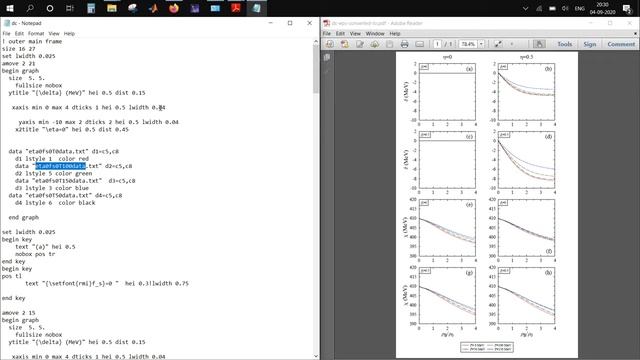
Task: Open the MATLAB icon on the taskbar
Action: (x=153, y=8)
